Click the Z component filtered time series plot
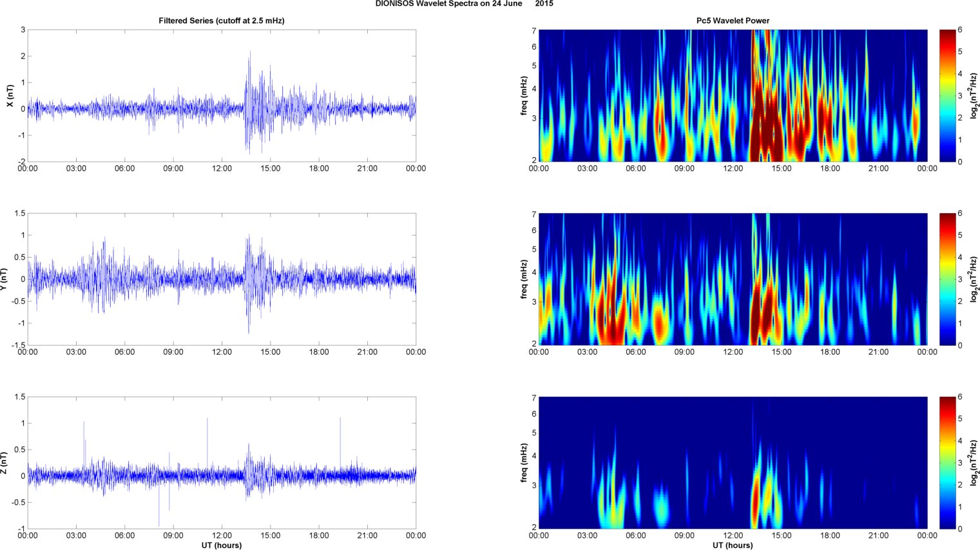Viewport: 980px width, 550px height. [x=222, y=463]
